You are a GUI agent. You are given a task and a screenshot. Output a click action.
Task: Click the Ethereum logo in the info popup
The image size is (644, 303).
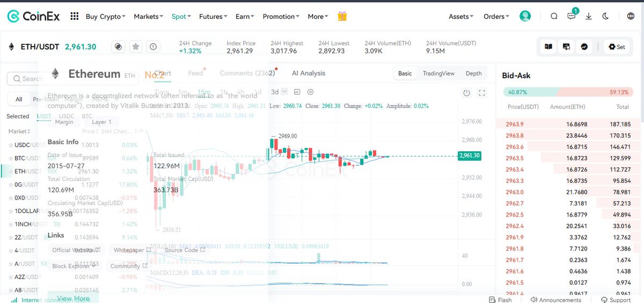tap(55, 73)
